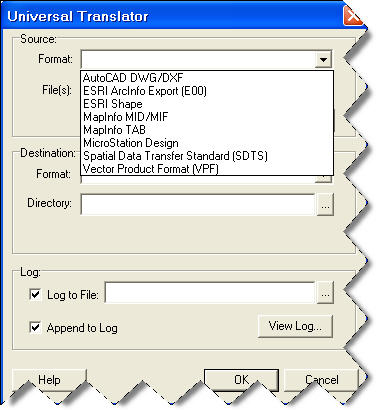Open the log with View Log button

[295, 326]
